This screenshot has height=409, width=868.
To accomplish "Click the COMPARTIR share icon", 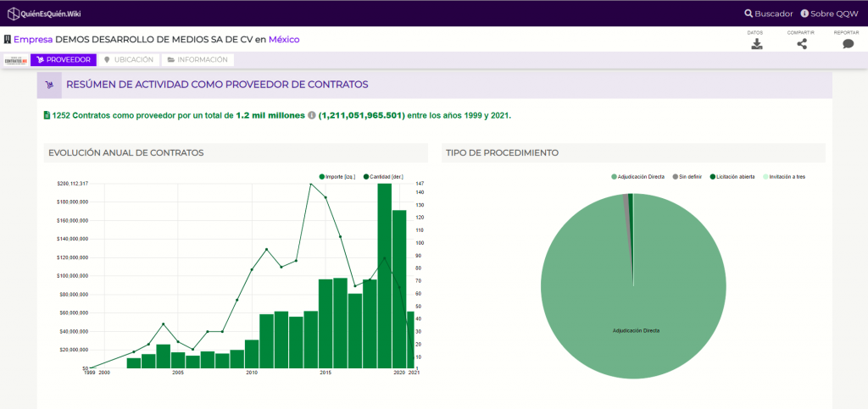I will click(802, 44).
